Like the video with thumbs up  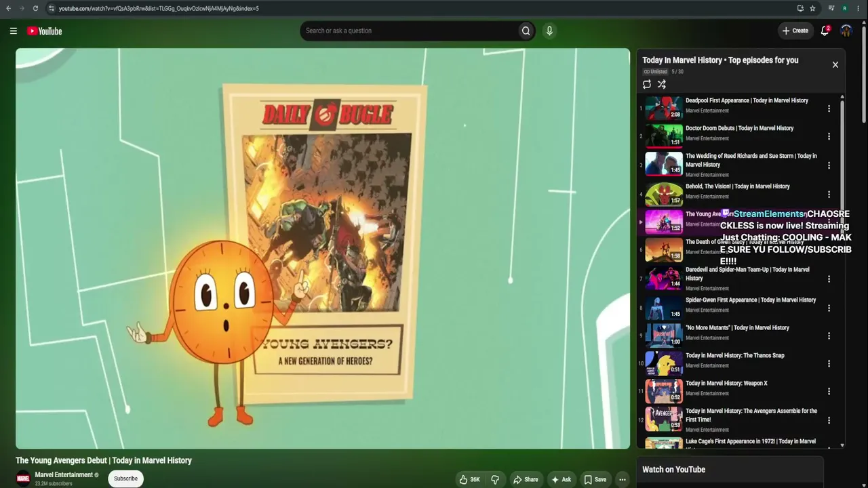pos(469,479)
